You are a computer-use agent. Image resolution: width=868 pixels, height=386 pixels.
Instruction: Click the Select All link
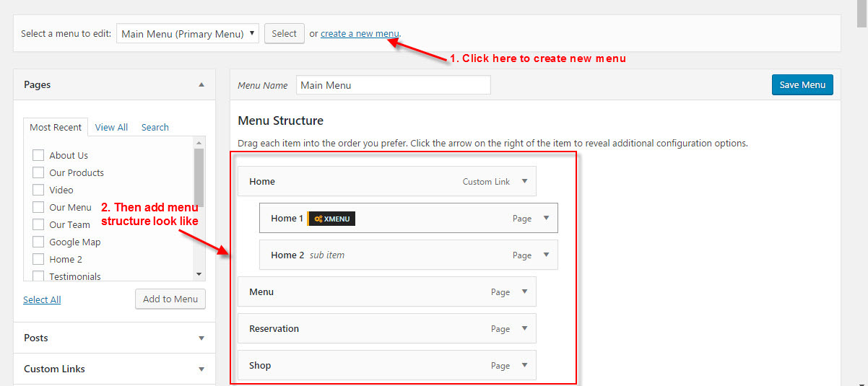[x=42, y=299]
